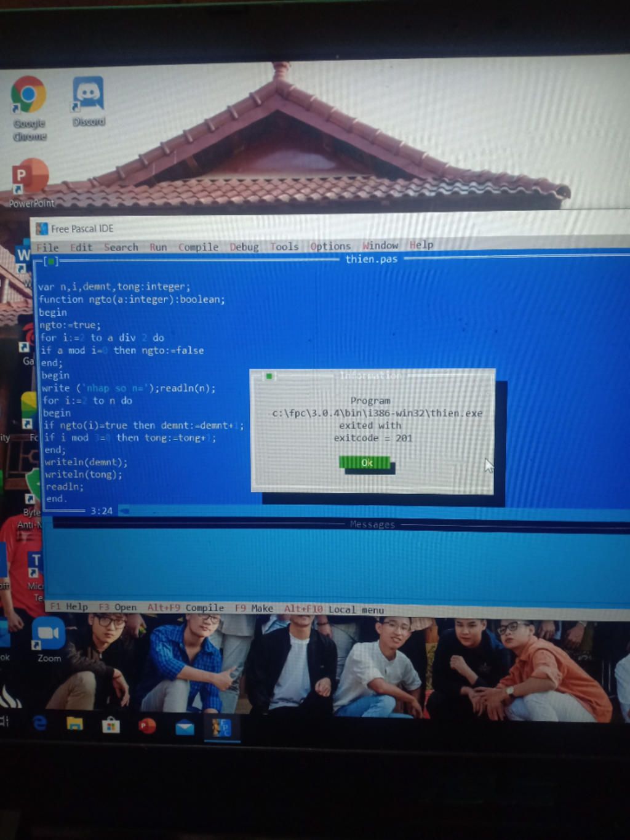Screen dimensions: 630x840
Task: Click F1 Help in status bar
Action: click(69, 607)
